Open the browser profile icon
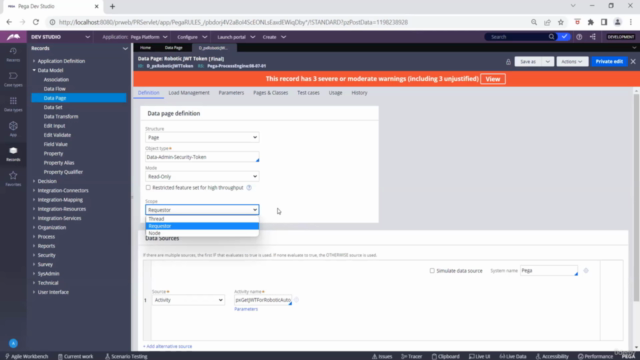Viewport: 640px width, 360px height. [x=618, y=22]
